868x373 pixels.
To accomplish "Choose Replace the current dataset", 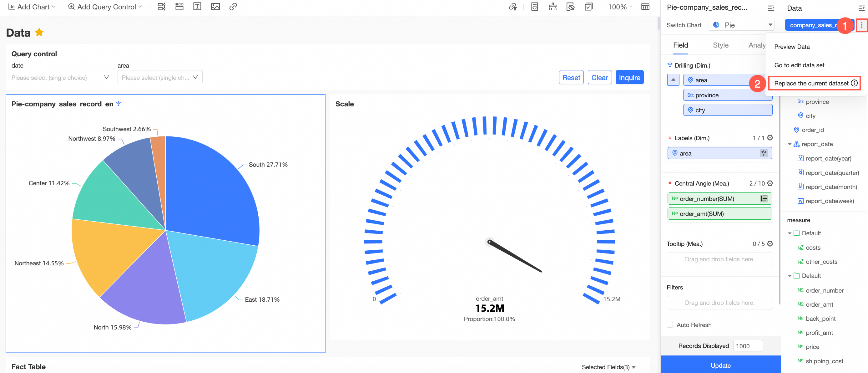I will (811, 83).
